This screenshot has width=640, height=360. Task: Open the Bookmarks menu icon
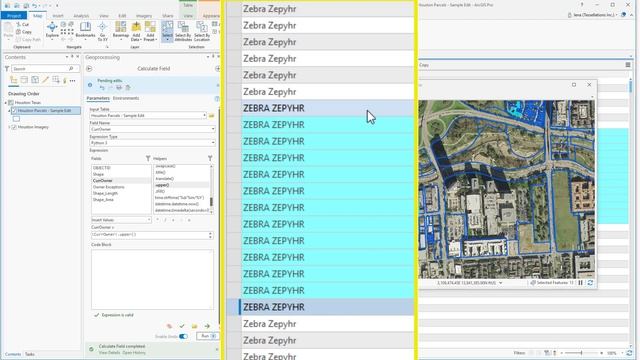coord(85,27)
